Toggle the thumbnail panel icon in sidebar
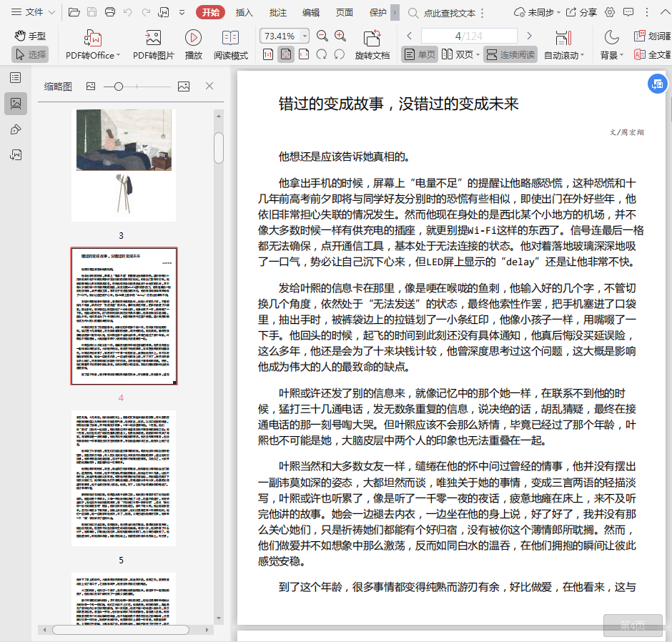This screenshot has height=642, width=672. 16,103
